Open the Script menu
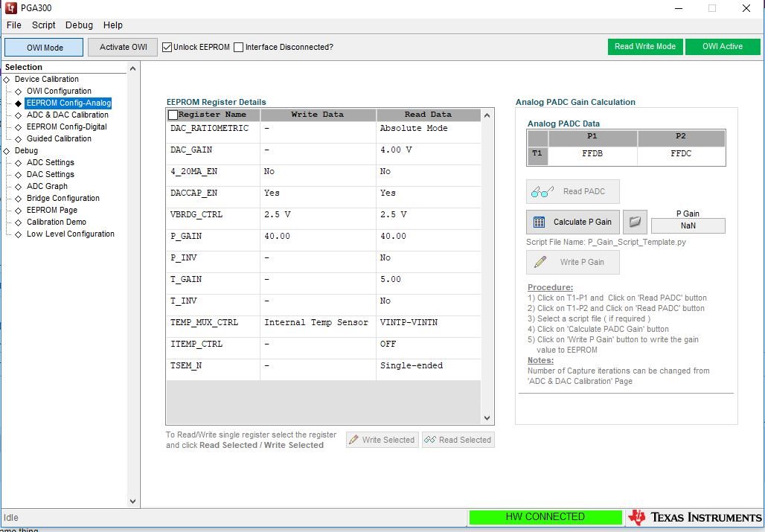The height and width of the screenshot is (532, 765). [x=43, y=25]
